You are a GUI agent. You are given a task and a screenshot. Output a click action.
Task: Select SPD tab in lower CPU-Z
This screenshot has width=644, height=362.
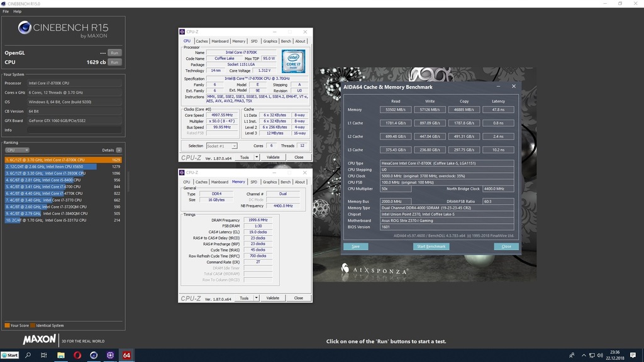click(x=254, y=182)
